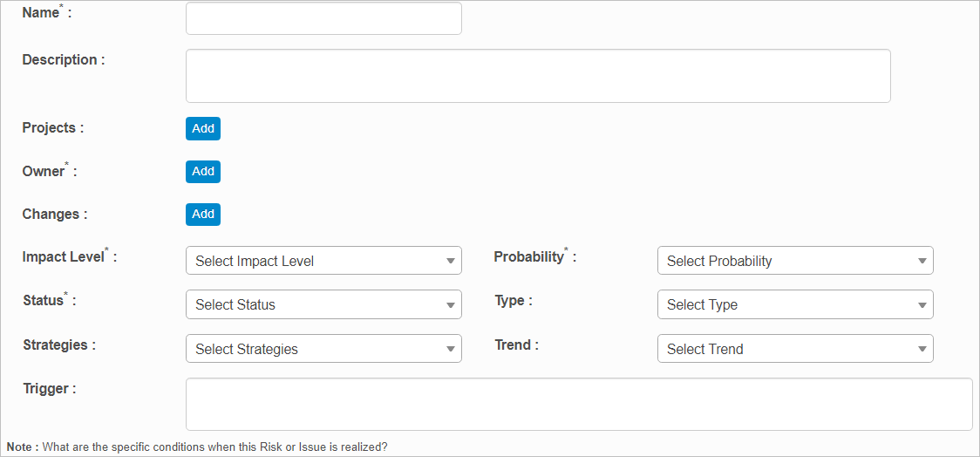Open the Select Impact Level dropdown
980x457 pixels.
[x=323, y=261]
